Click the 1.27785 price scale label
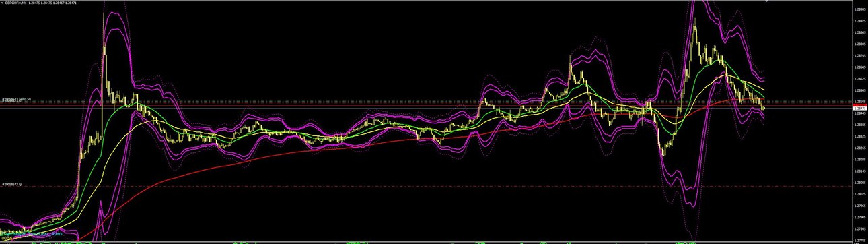Image resolution: width=868 pixels, height=244 pixels. coord(859,240)
